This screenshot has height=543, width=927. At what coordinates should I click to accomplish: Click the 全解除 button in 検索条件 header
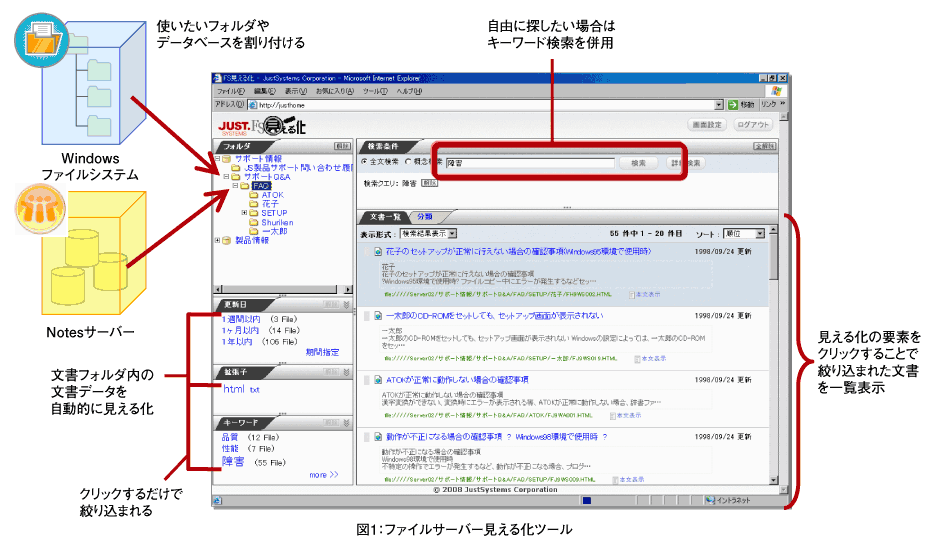(764, 146)
